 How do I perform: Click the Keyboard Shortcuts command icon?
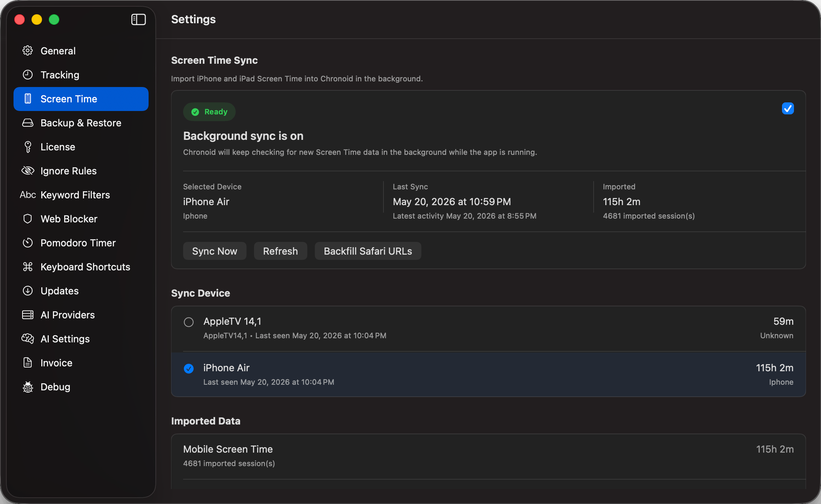pyautogui.click(x=28, y=267)
